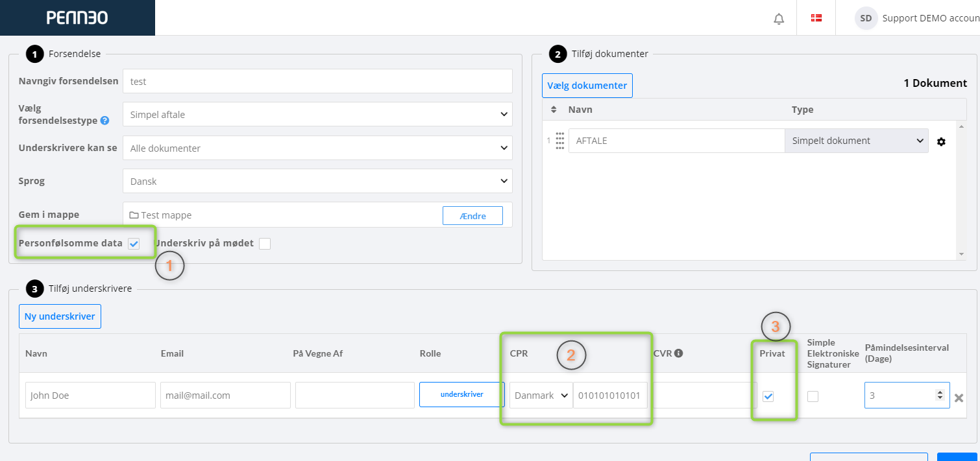This screenshot has height=461, width=980.
Task: Click the Danish flag language icon
Action: click(x=816, y=18)
